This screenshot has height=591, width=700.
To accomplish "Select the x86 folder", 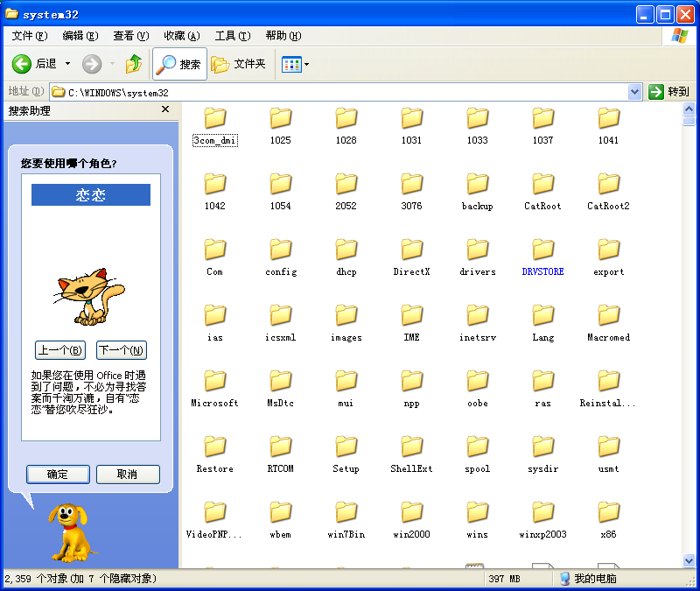I will coord(608,521).
